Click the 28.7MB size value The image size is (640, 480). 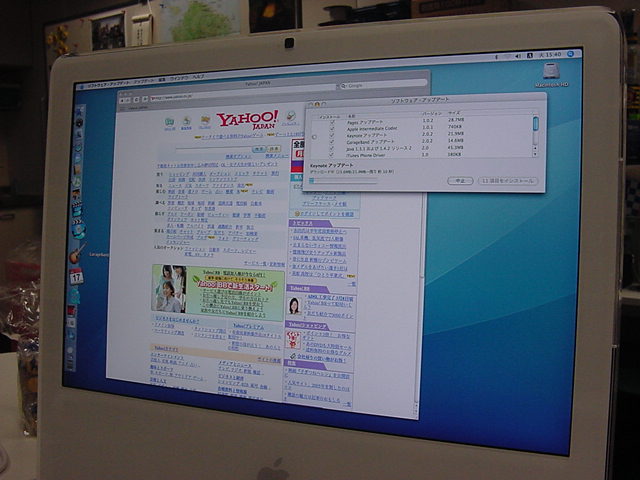(456, 120)
